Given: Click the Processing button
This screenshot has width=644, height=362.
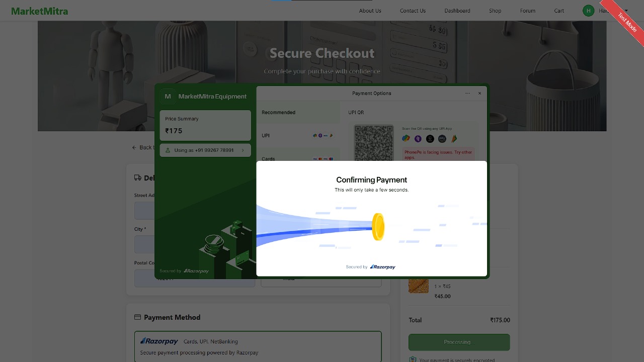Looking at the screenshot, I should point(459,342).
